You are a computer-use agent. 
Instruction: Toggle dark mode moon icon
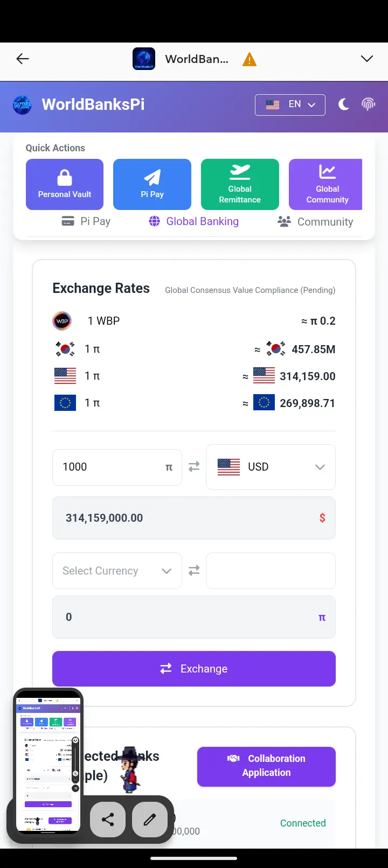coord(343,104)
